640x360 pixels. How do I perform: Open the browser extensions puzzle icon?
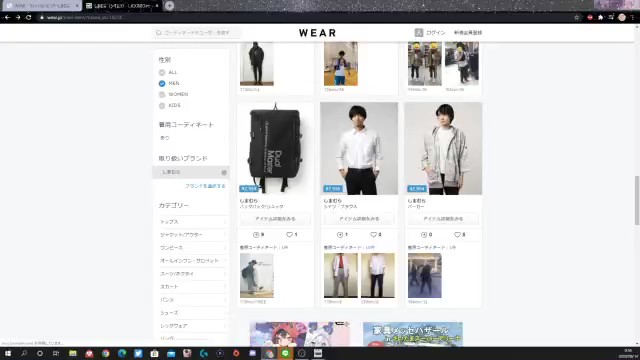600,18
